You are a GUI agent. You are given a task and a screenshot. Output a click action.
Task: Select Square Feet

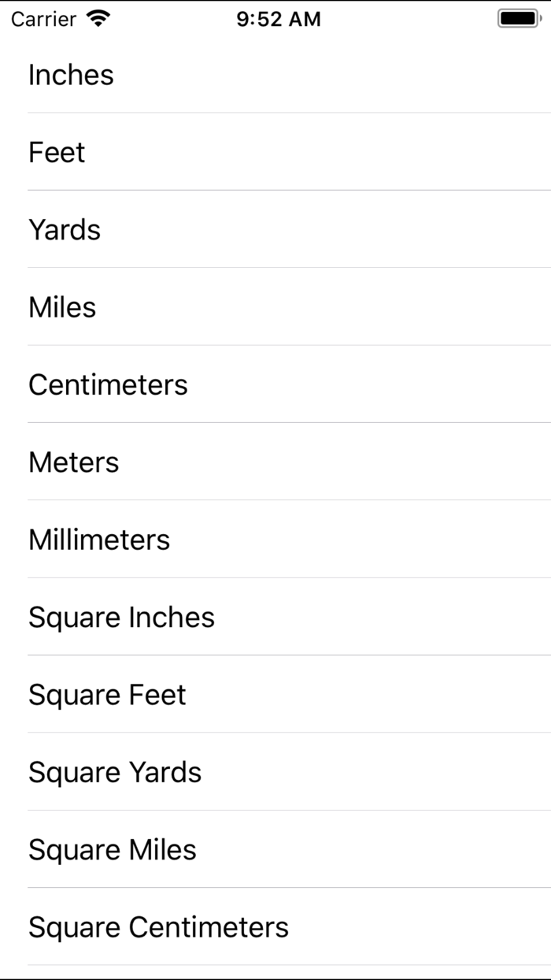106,695
